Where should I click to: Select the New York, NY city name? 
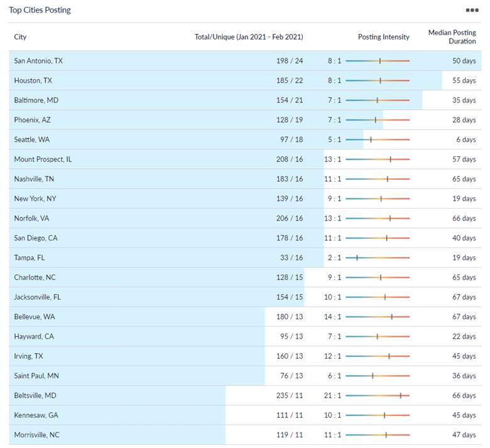click(35, 199)
